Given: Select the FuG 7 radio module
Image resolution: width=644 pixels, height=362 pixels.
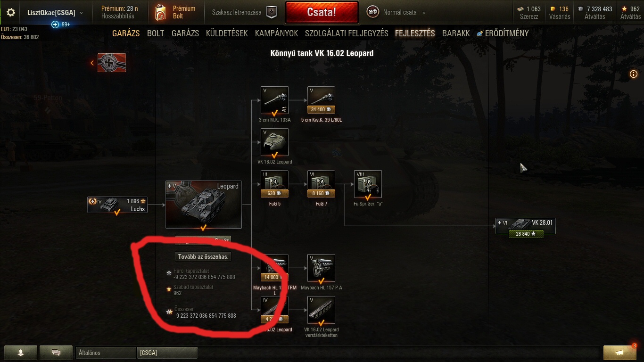Looking at the screenshot, I should tap(321, 184).
